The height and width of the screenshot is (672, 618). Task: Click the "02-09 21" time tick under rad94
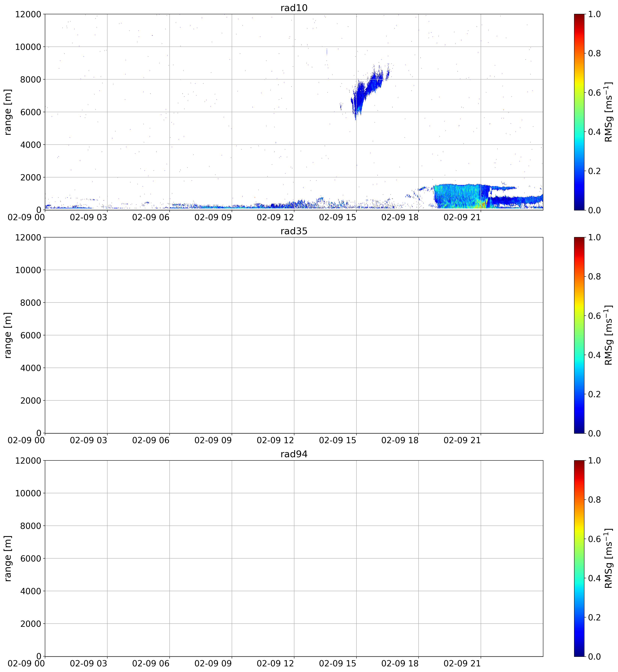click(462, 664)
